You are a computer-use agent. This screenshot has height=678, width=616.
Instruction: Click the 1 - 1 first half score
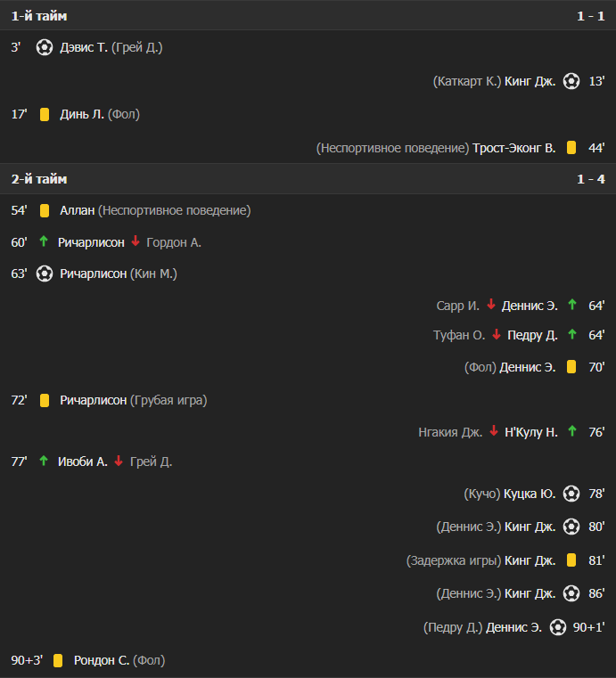(x=590, y=16)
